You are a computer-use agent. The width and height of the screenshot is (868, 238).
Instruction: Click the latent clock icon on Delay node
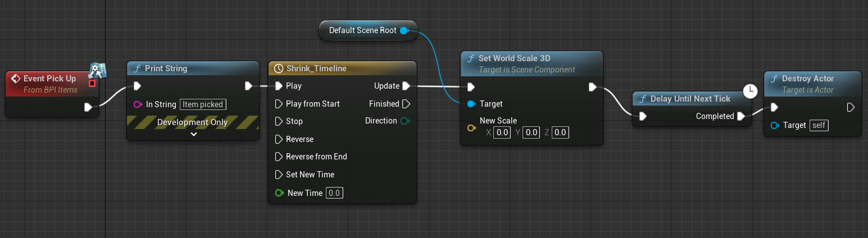(x=750, y=91)
